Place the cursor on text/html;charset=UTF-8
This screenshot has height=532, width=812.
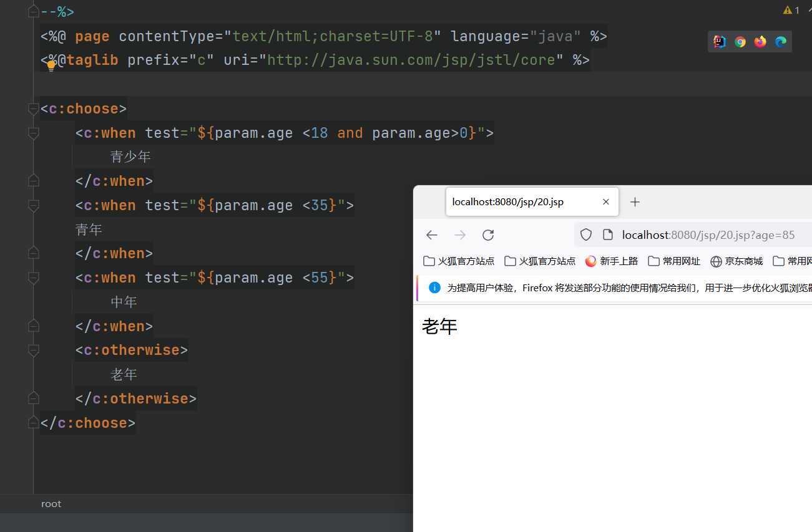click(x=333, y=36)
